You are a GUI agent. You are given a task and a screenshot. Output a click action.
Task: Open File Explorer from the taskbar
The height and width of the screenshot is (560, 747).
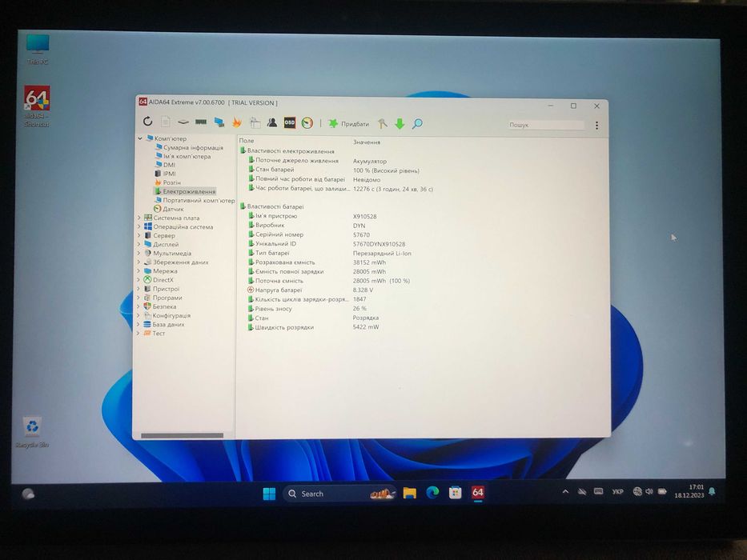coord(409,493)
